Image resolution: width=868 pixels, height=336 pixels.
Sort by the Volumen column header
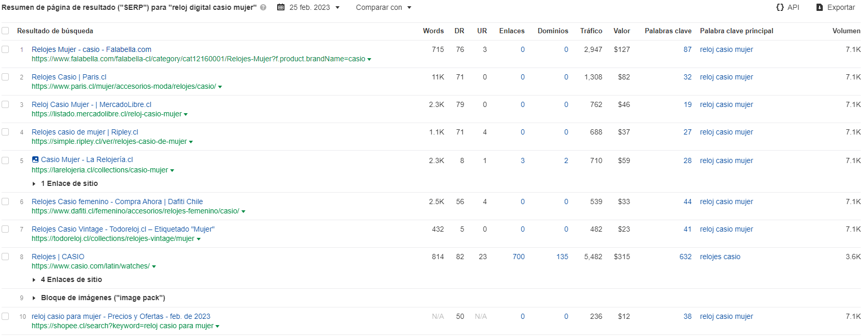click(x=846, y=31)
